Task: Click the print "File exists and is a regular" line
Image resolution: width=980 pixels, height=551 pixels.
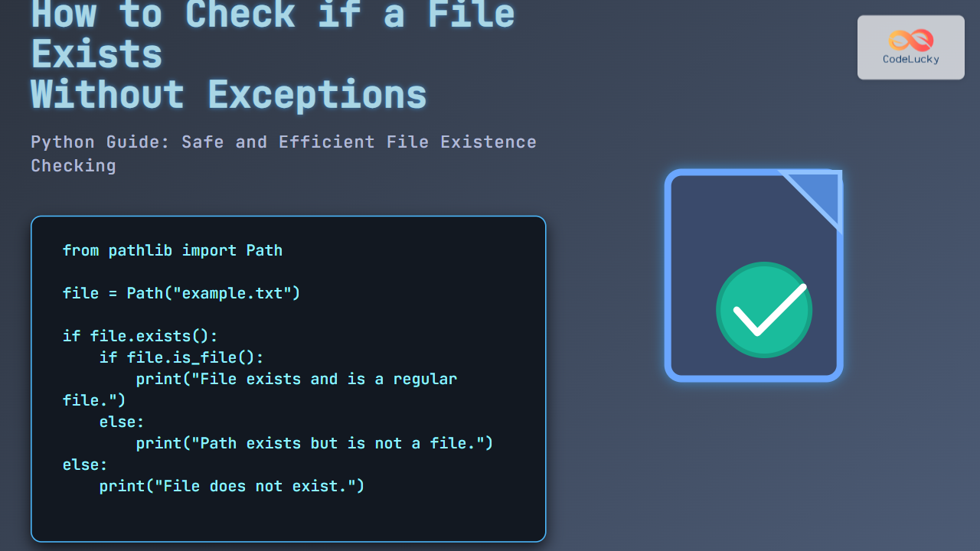Action: click(x=296, y=379)
